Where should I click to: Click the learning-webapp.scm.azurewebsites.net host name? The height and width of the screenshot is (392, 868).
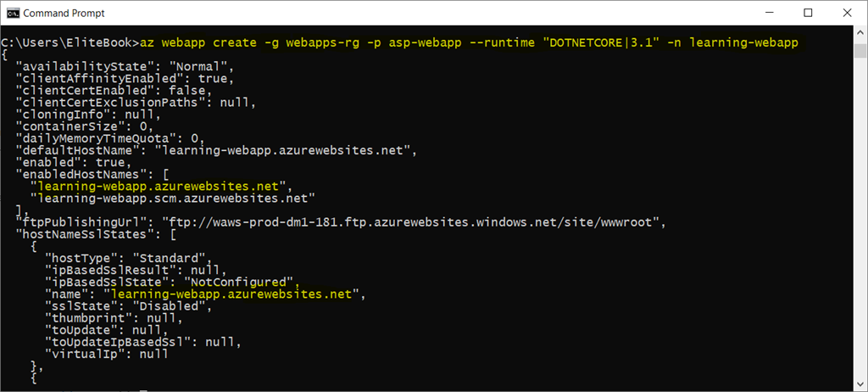(172, 198)
